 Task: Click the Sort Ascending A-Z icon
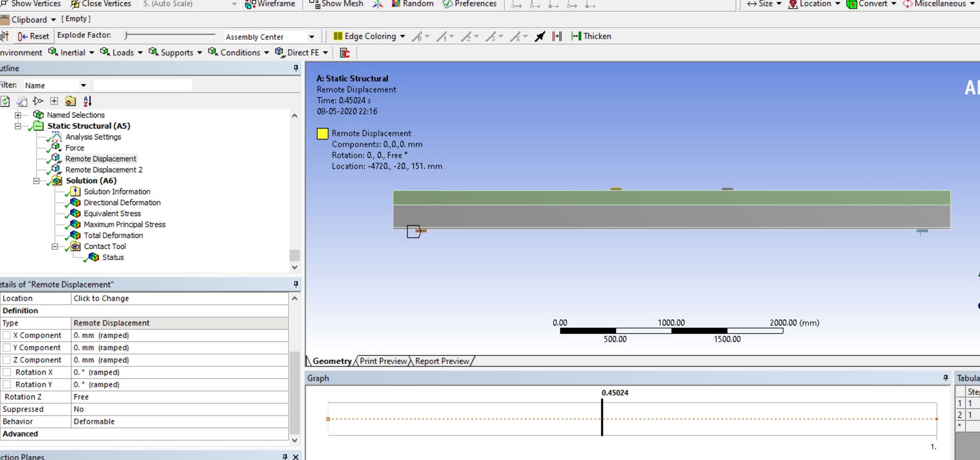[x=87, y=101]
